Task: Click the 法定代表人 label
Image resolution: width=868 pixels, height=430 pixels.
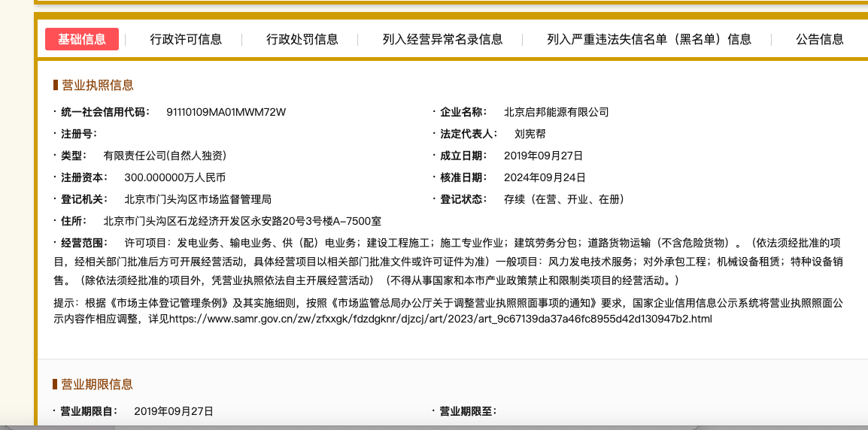Action: point(469,133)
